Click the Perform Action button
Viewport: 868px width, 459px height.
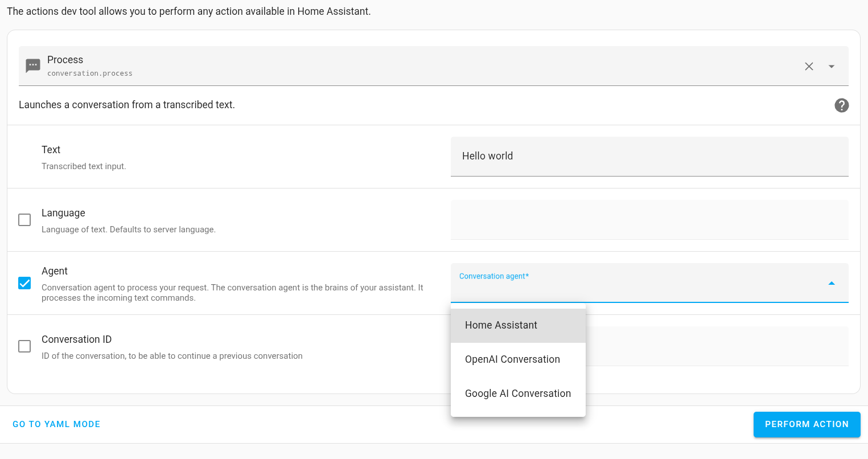tap(807, 424)
